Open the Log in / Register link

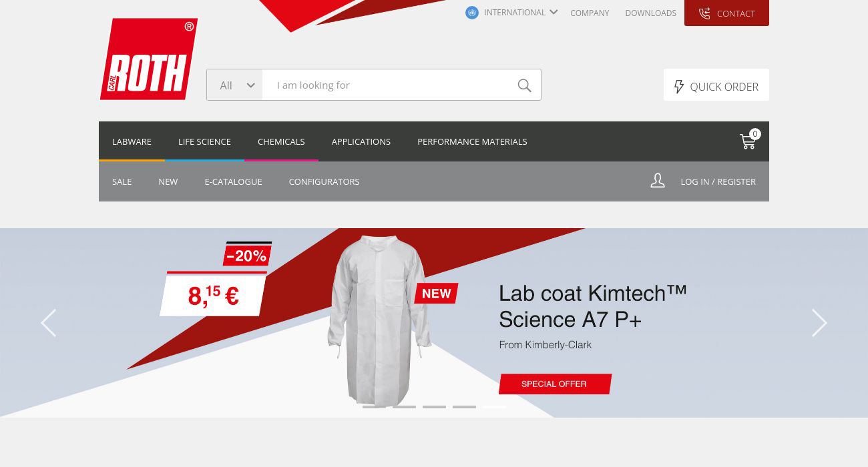click(x=718, y=181)
